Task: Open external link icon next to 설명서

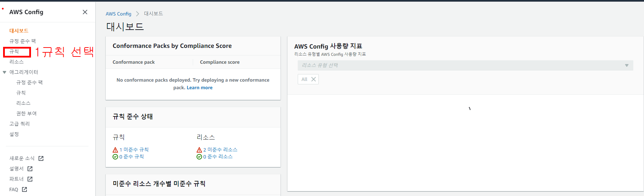Action: [30, 169]
